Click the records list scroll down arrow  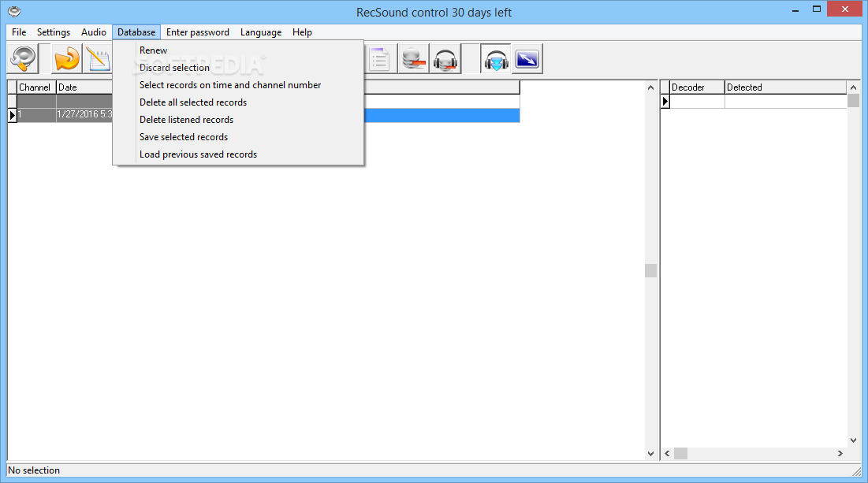point(650,453)
